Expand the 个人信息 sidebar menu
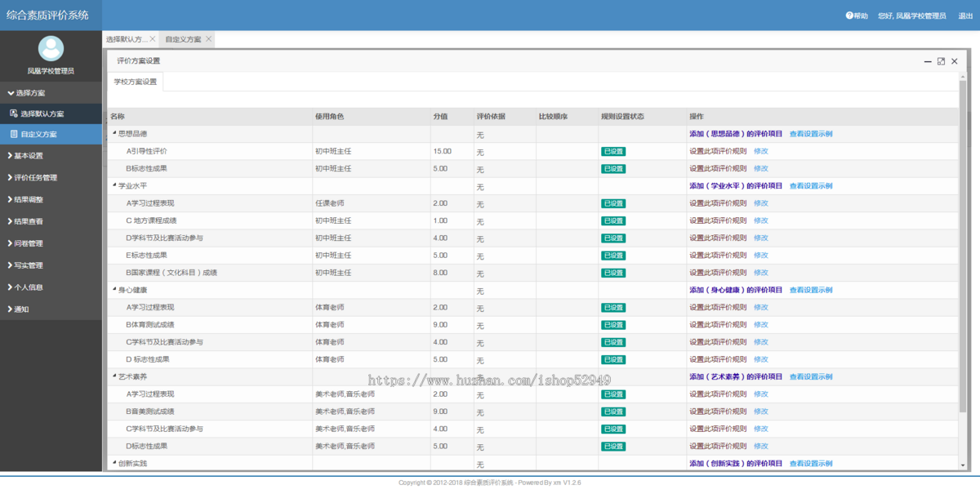 point(51,287)
